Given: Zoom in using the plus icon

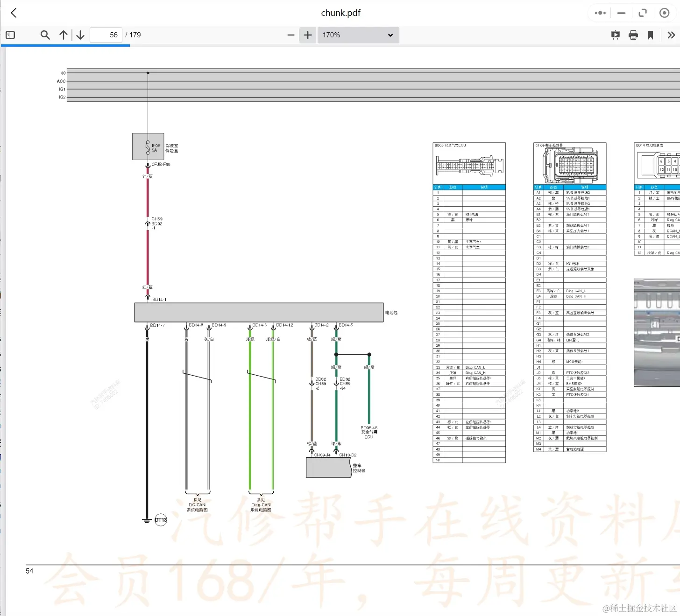Looking at the screenshot, I should click(x=307, y=35).
